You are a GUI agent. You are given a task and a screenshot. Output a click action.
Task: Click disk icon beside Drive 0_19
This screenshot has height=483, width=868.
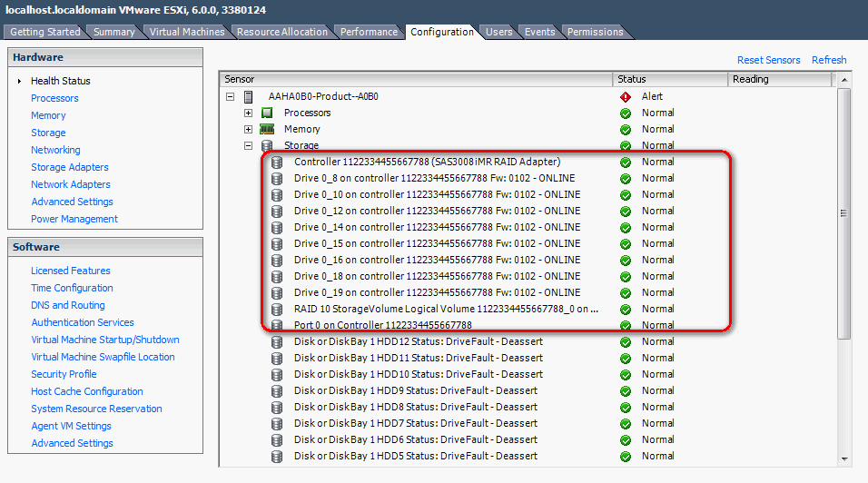(x=277, y=292)
